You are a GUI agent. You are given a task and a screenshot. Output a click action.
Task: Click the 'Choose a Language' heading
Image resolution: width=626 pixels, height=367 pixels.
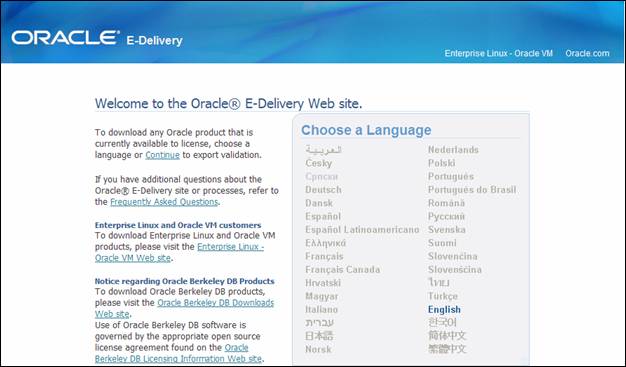[366, 130]
